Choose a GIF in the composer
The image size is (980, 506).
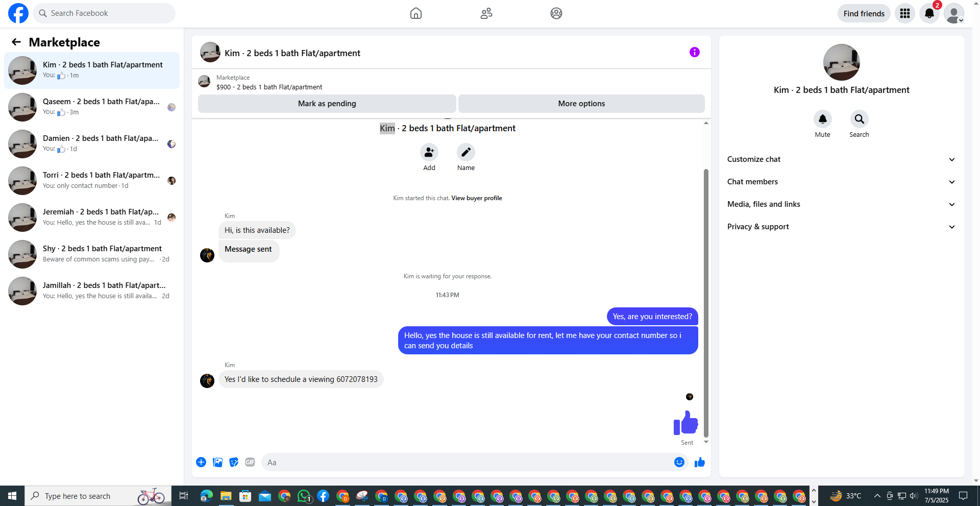tap(250, 462)
